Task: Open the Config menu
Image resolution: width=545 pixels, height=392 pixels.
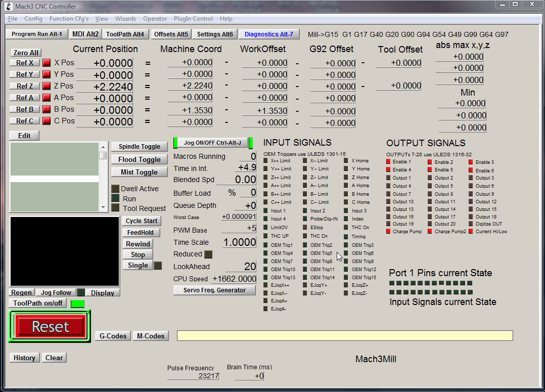Action: (33, 19)
